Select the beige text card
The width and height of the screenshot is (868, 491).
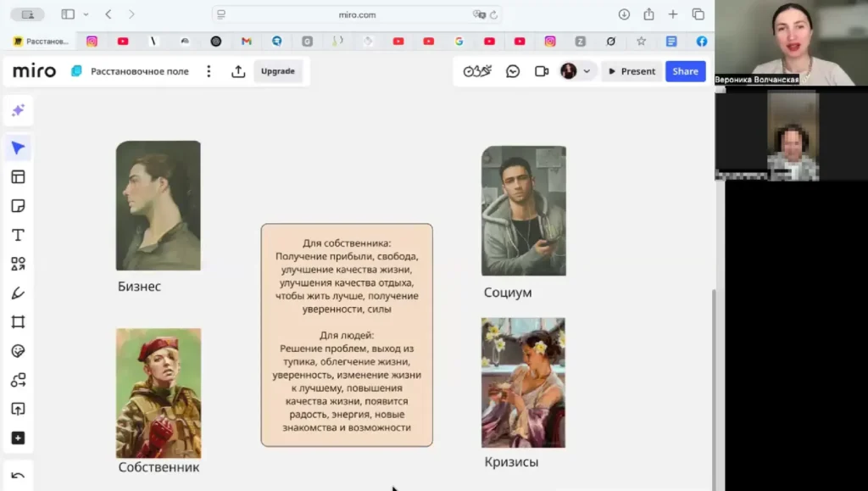(x=347, y=335)
